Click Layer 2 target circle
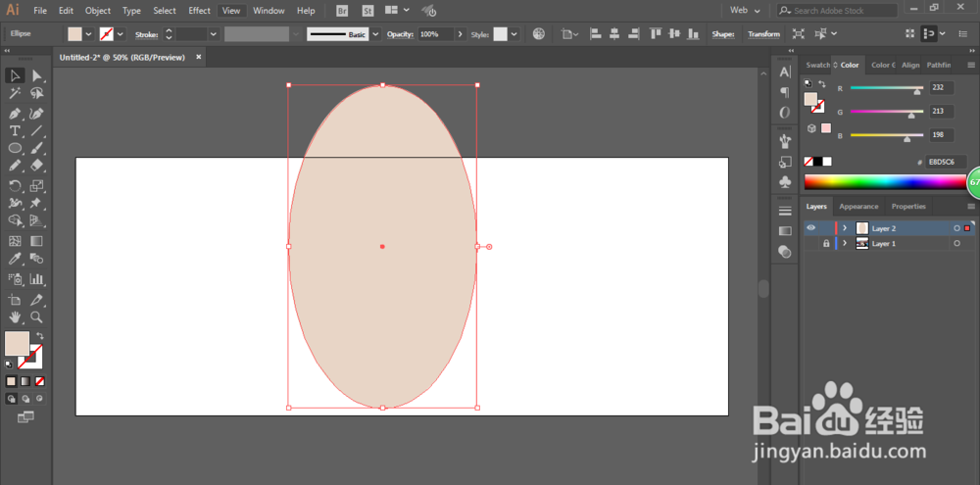Screen dimensions: 980x485 click(956, 228)
